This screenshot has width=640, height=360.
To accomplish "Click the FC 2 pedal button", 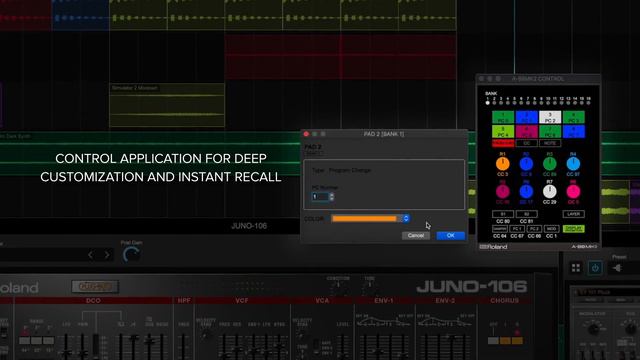I will pos(534,229).
